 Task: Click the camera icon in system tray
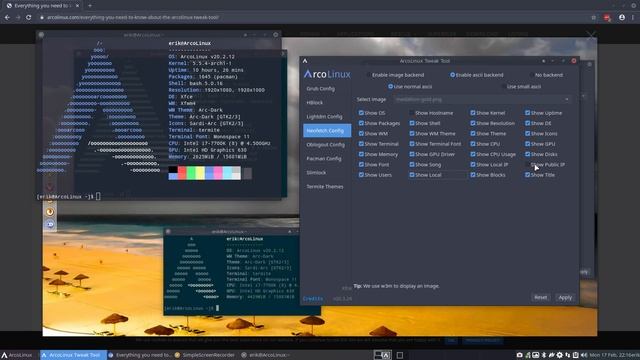520,355
